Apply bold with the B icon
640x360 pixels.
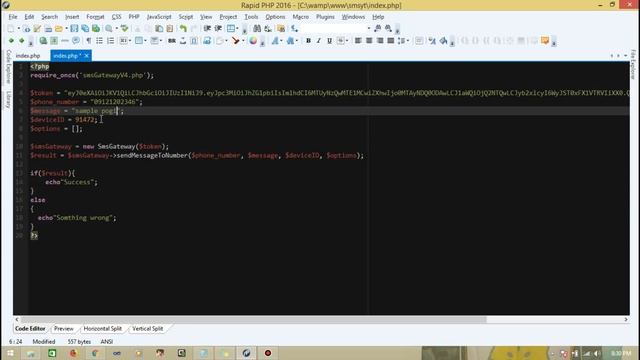(308, 41)
